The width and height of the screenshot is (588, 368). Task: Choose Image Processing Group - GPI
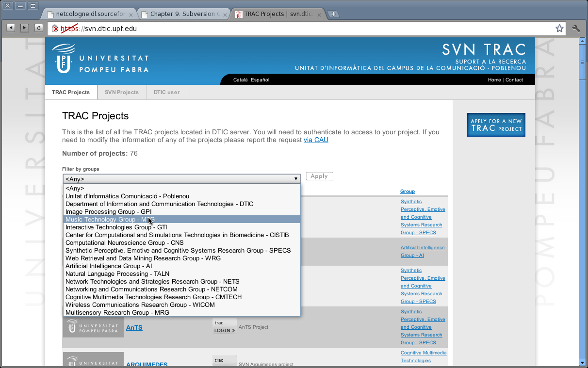[181, 212]
